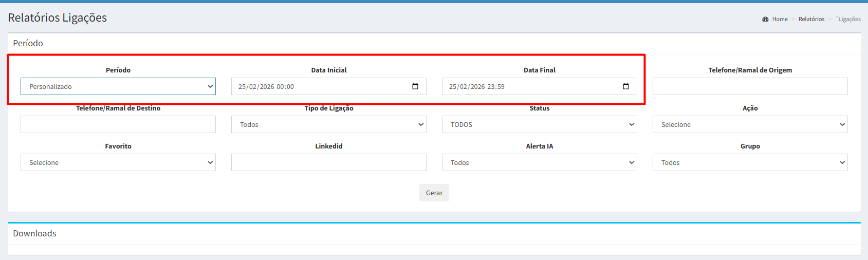Viewport: 868px width, 260px height.
Task: Go to Home via breadcrumb link
Action: [x=780, y=19]
